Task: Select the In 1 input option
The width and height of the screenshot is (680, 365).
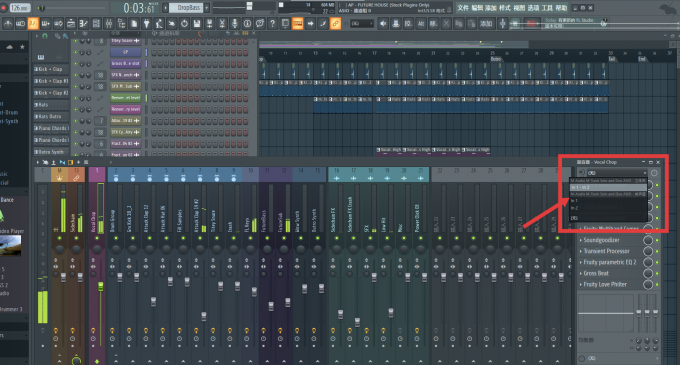Action: pyautogui.click(x=608, y=201)
